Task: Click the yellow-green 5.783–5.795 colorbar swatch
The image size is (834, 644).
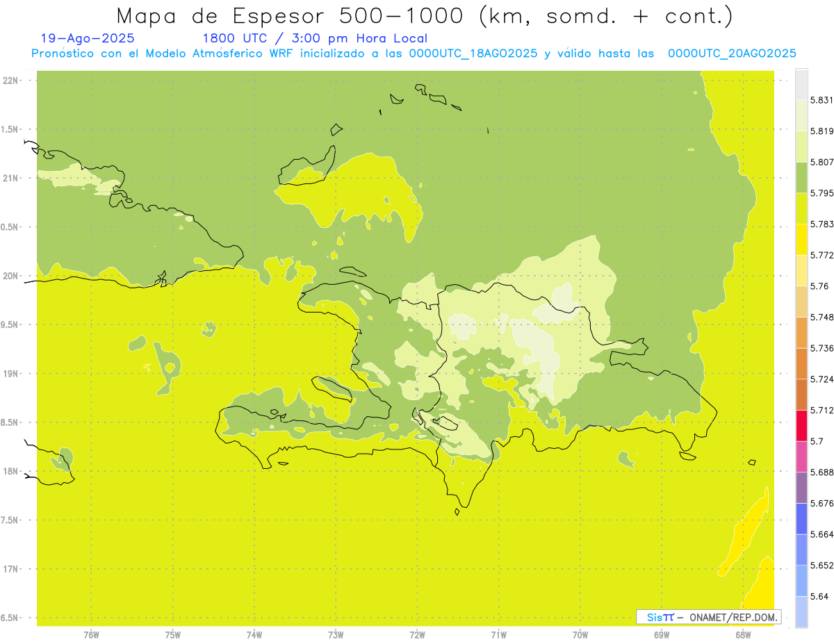Action: pyautogui.click(x=801, y=208)
